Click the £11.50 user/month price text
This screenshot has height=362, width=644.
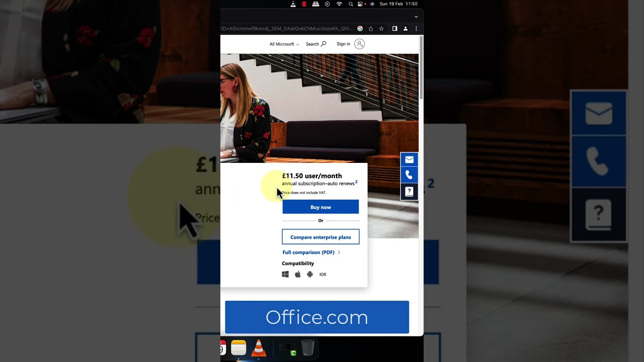click(x=312, y=176)
